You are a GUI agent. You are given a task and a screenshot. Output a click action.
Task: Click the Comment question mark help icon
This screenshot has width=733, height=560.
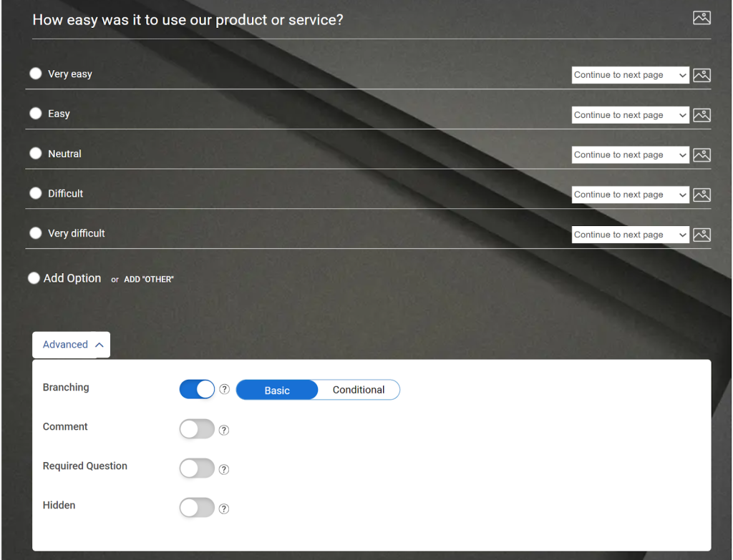(x=223, y=429)
